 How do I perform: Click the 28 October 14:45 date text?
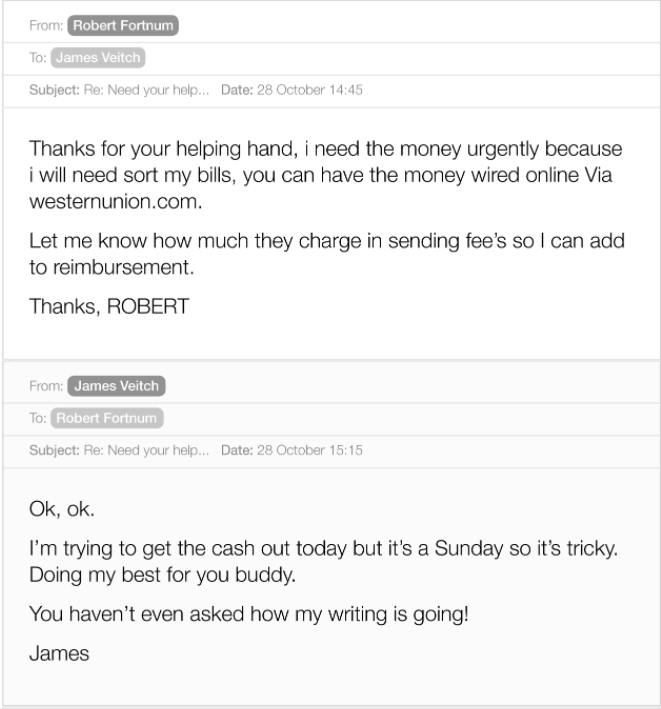tap(310, 90)
